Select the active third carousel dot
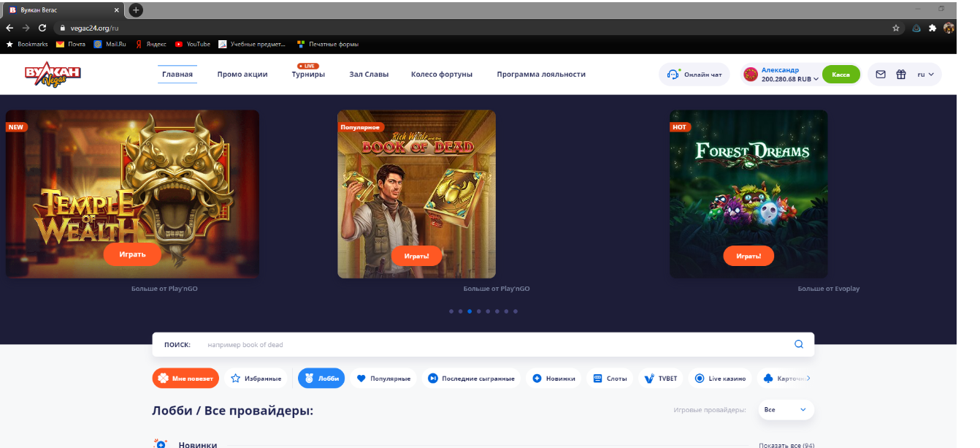 (470, 311)
